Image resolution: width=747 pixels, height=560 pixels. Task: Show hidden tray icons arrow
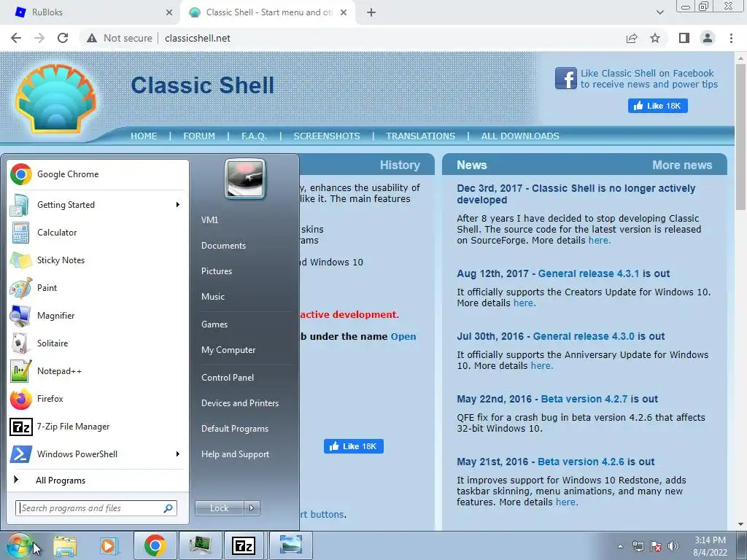(620, 546)
